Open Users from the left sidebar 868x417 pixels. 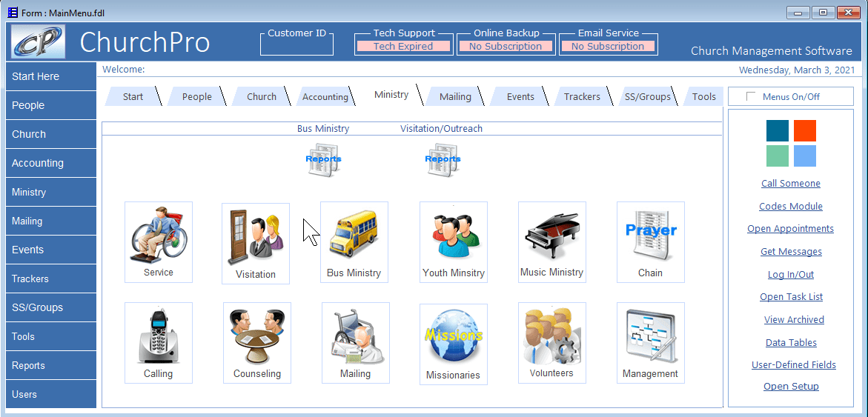pyautogui.click(x=51, y=394)
